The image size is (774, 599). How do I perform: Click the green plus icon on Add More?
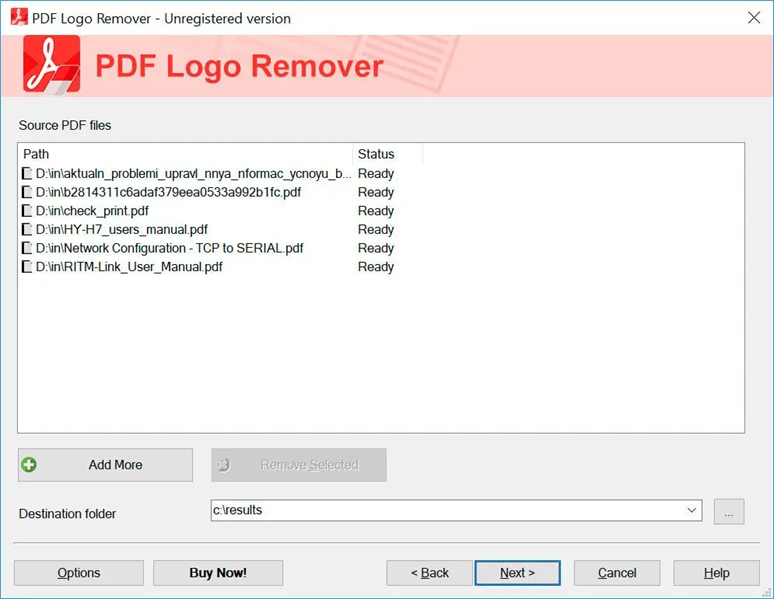point(29,464)
